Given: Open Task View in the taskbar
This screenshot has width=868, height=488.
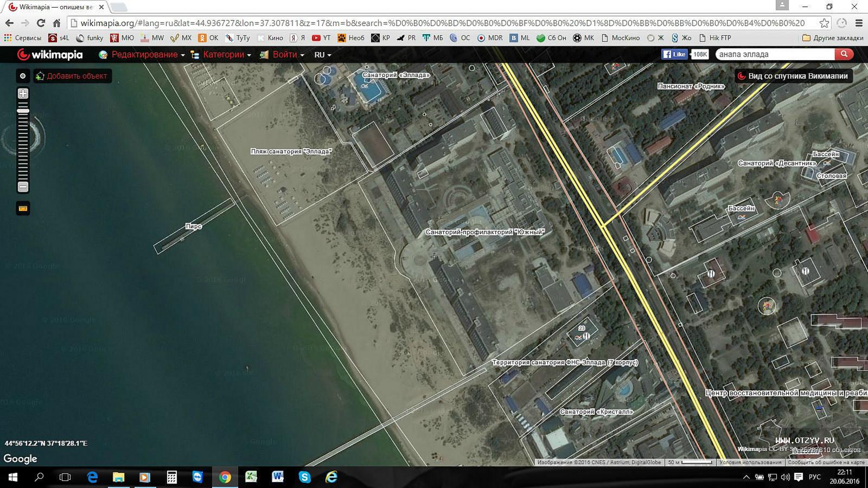Looking at the screenshot, I should (65, 477).
